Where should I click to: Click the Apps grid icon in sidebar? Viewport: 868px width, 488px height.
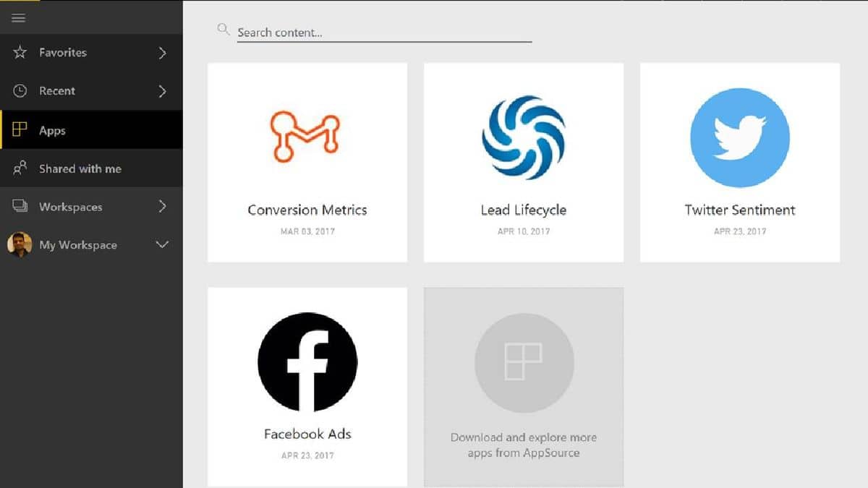click(20, 130)
